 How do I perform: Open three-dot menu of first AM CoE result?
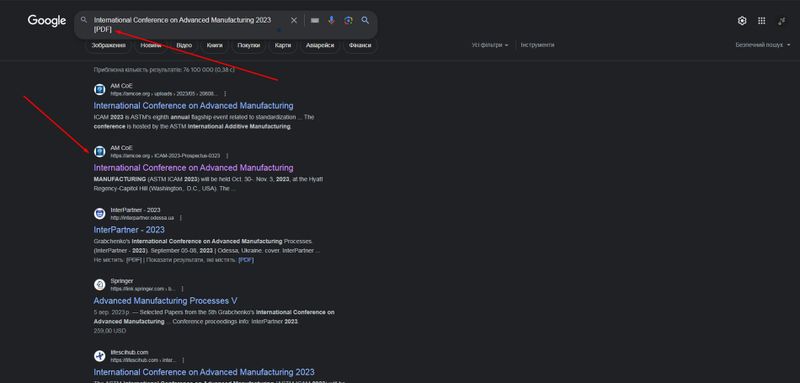coord(225,94)
